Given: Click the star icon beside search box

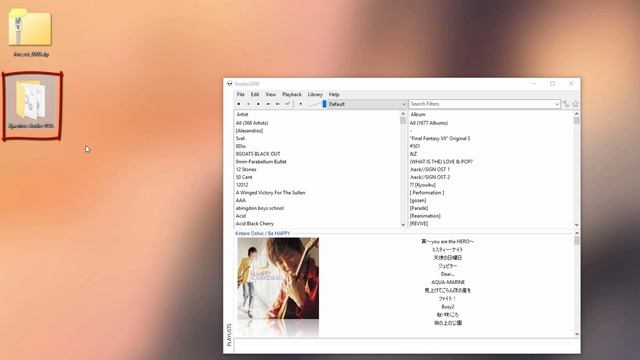Looking at the screenshot, I should pyautogui.click(x=576, y=104).
